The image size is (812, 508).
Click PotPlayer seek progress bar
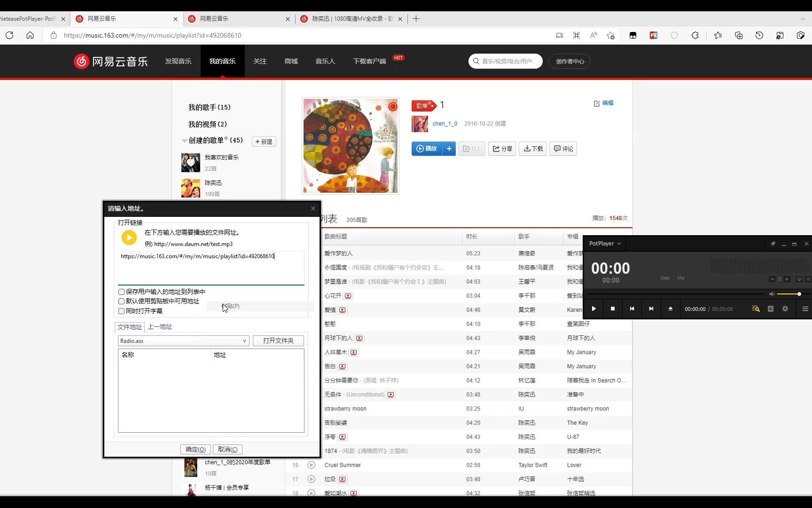(x=675, y=294)
